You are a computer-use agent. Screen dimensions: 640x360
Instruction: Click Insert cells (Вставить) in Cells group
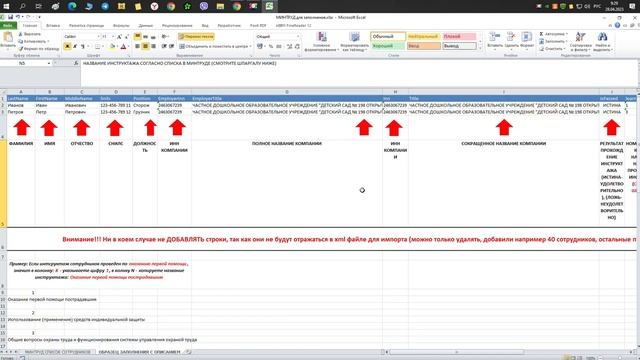pos(495,40)
